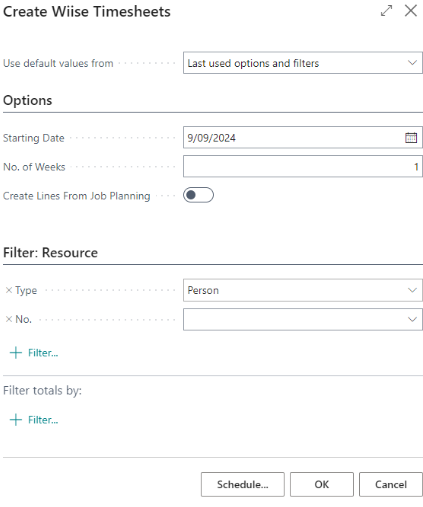Confirm with the OK button
This screenshot has height=507, width=423.
pyautogui.click(x=322, y=484)
